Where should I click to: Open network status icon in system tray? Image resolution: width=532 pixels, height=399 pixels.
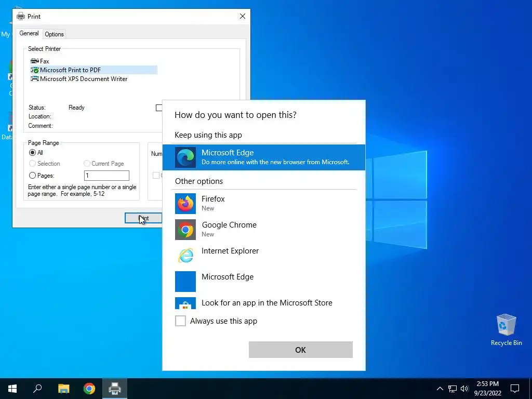[453, 389]
